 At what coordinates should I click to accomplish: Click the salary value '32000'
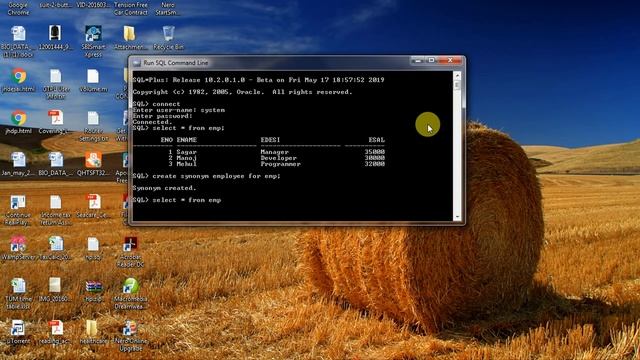point(375,164)
